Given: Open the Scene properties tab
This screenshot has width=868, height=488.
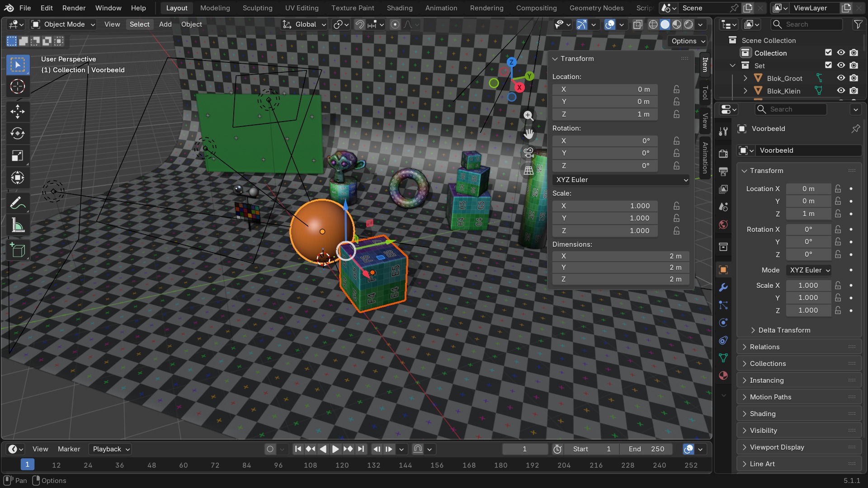Looking at the screenshot, I should 723,207.
